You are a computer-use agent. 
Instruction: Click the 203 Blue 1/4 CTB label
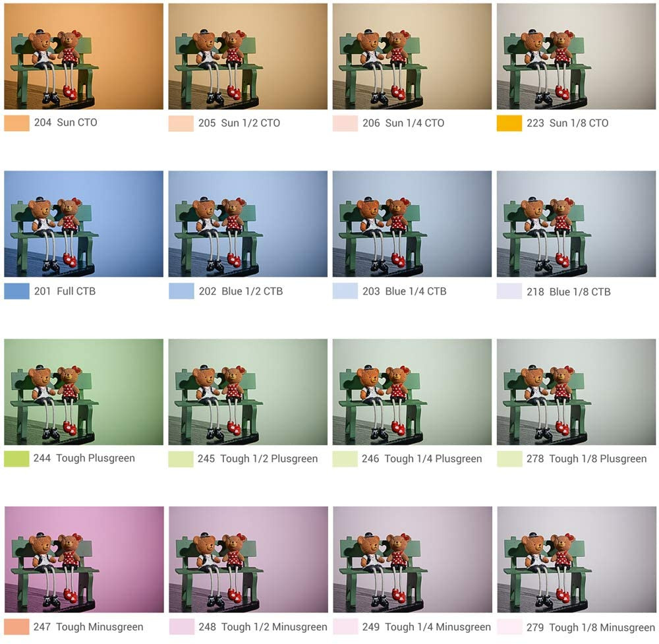click(405, 291)
